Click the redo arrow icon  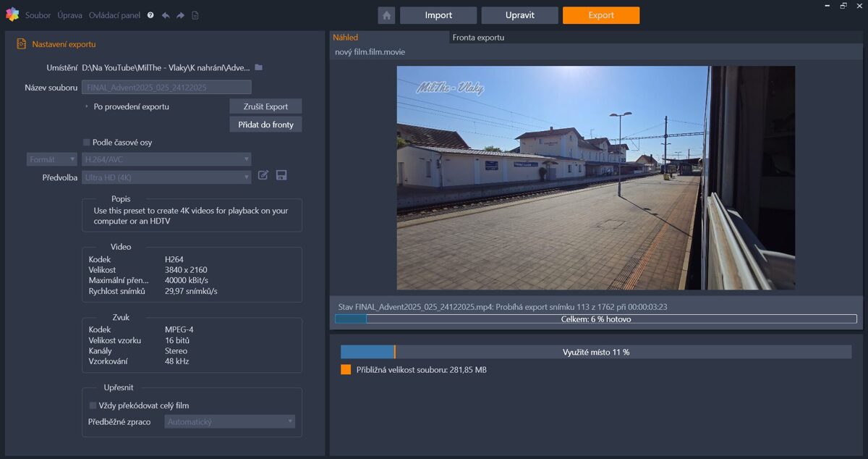(180, 15)
